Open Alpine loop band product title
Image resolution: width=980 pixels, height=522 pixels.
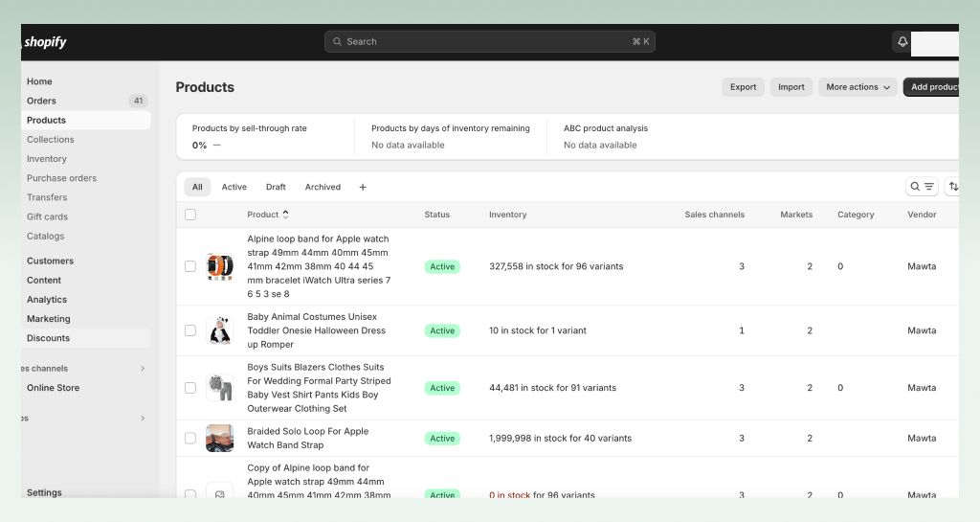coord(319,266)
